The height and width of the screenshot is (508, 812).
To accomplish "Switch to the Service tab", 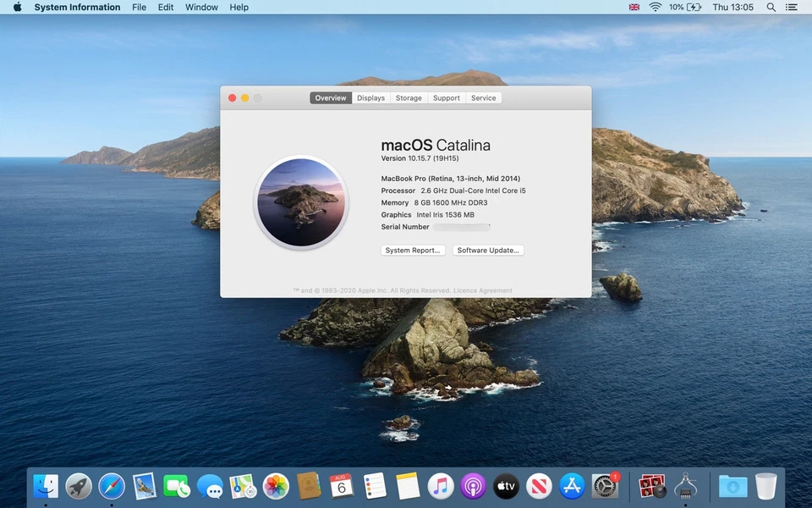I will point(483,98).
